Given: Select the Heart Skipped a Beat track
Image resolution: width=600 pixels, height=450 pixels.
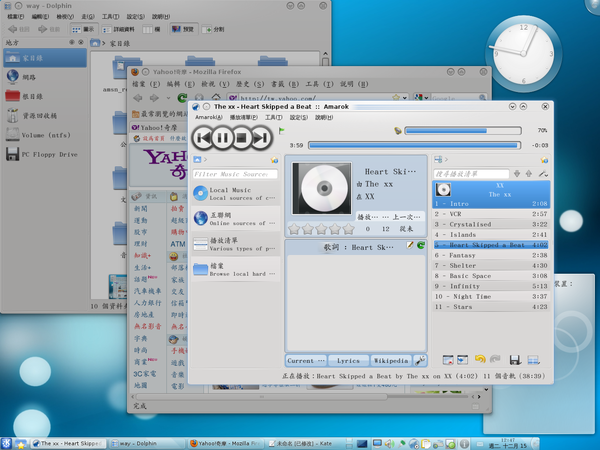Looking at the screenshot, I should (491, 245).
